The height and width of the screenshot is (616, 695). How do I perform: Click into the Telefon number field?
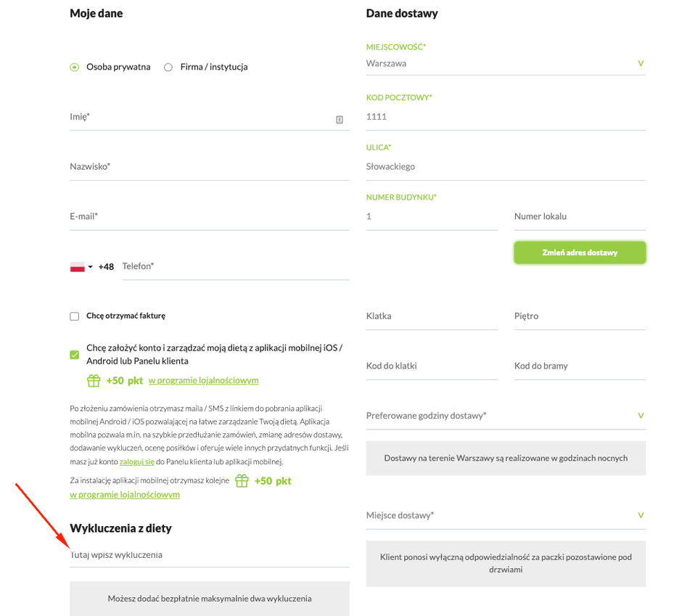click(x=235, y=267)
